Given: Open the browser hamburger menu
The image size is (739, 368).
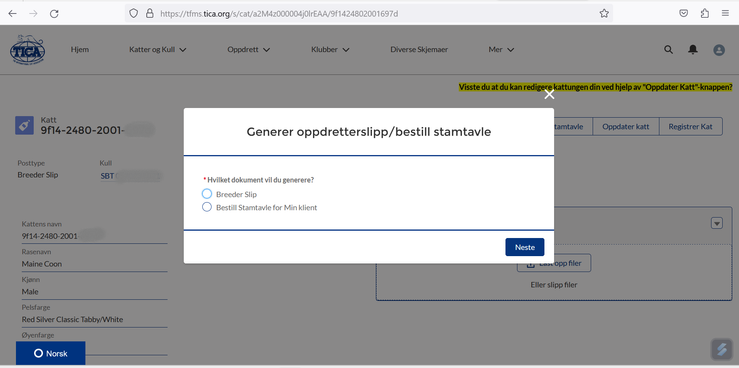Looking at the screenshot, I should click(725, 14).
